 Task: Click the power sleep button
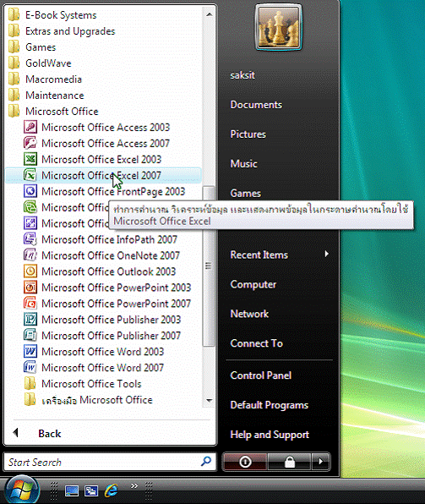(x=245, y=462)
